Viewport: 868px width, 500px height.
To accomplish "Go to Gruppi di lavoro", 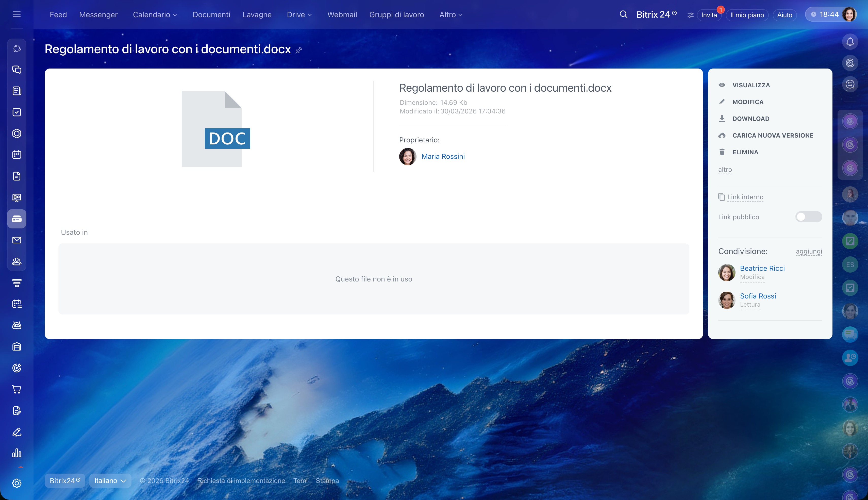I will 396,15.
